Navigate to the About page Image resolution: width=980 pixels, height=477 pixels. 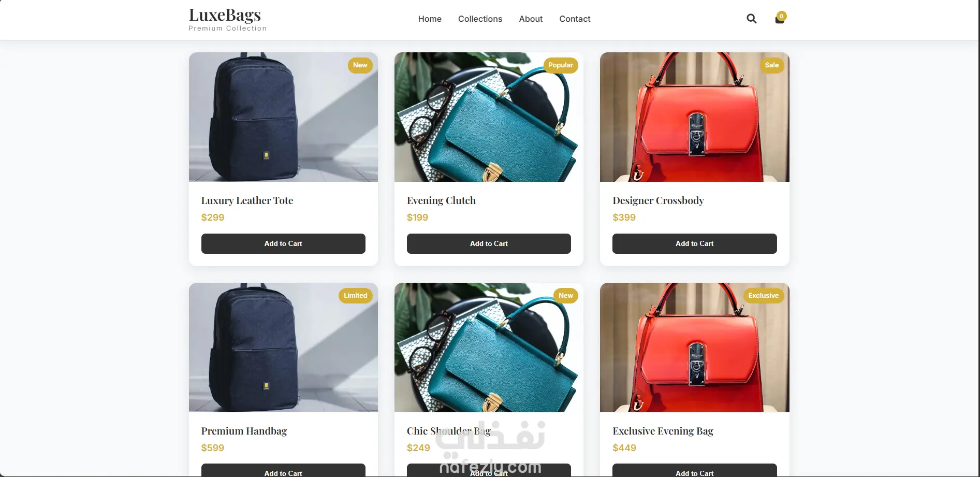coord(531,19)
